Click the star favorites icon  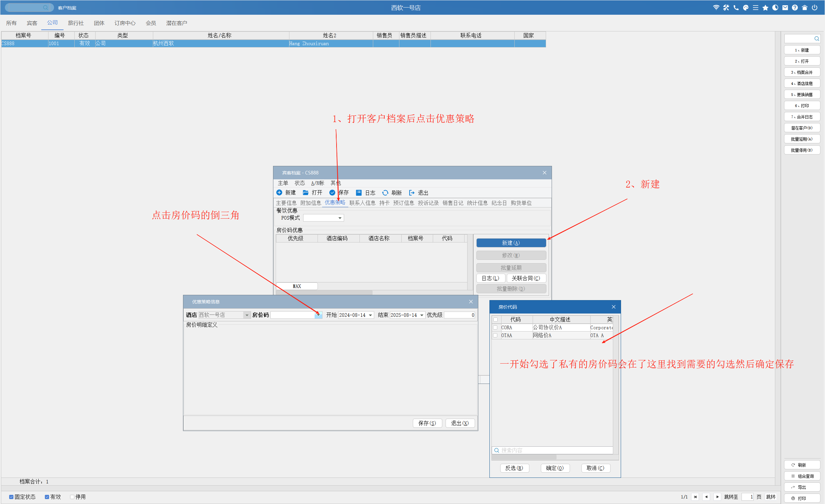tap(765, 7)
